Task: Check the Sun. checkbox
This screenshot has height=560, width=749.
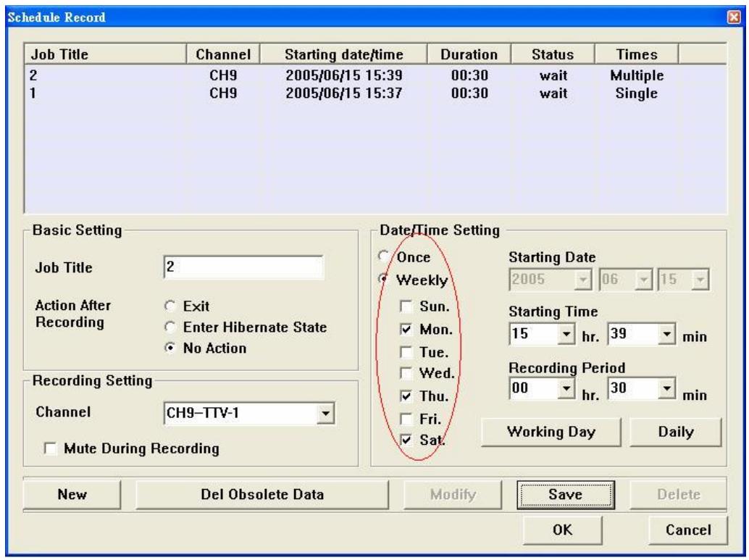Action: pyautogui.click(x=406, y=306)
